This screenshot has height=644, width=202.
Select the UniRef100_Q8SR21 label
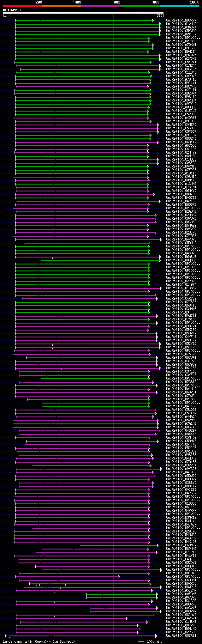pyautogui.click(x=181, y=635)
